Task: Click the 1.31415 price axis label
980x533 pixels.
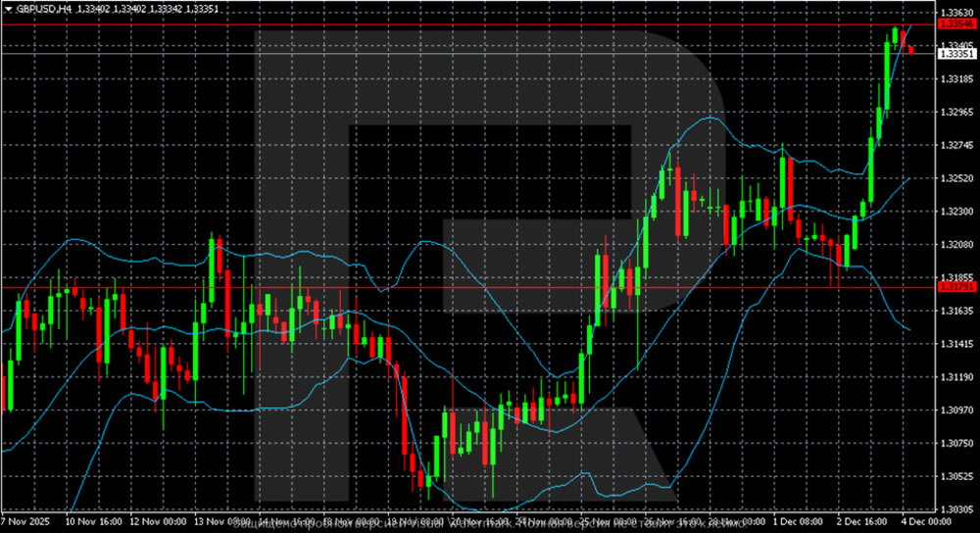Action: [956, 344]
